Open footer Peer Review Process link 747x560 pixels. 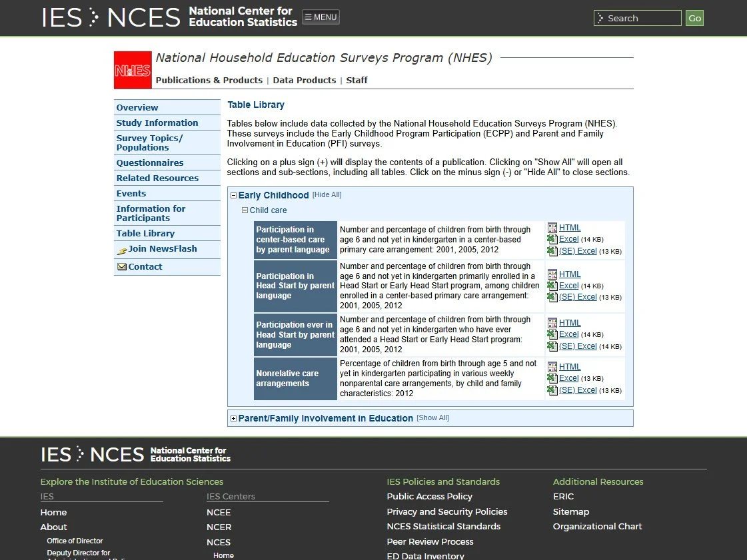[x=430, y=541]
